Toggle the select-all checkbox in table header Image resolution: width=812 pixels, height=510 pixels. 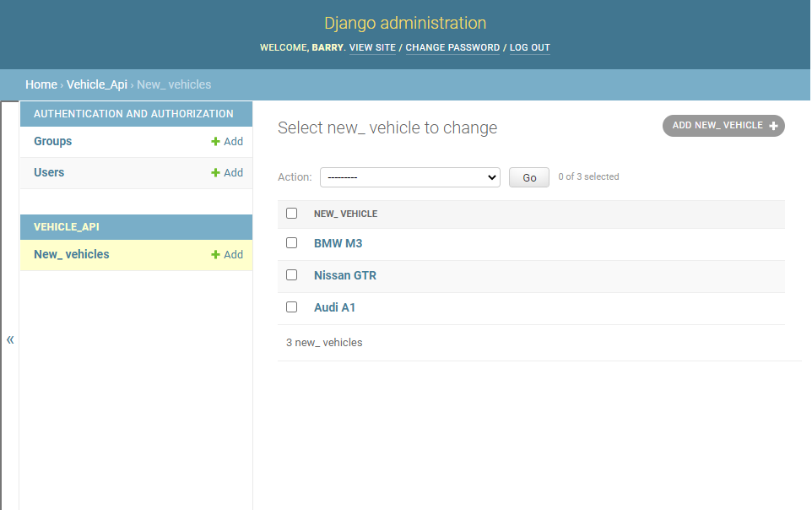(x=291, y=214)
